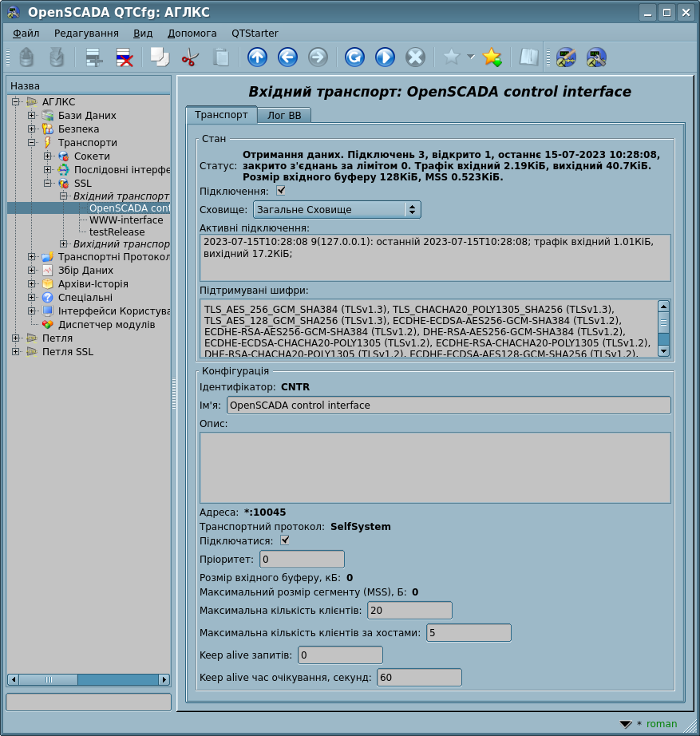Select WWW-interface in the tree

[x=126, y=220]
